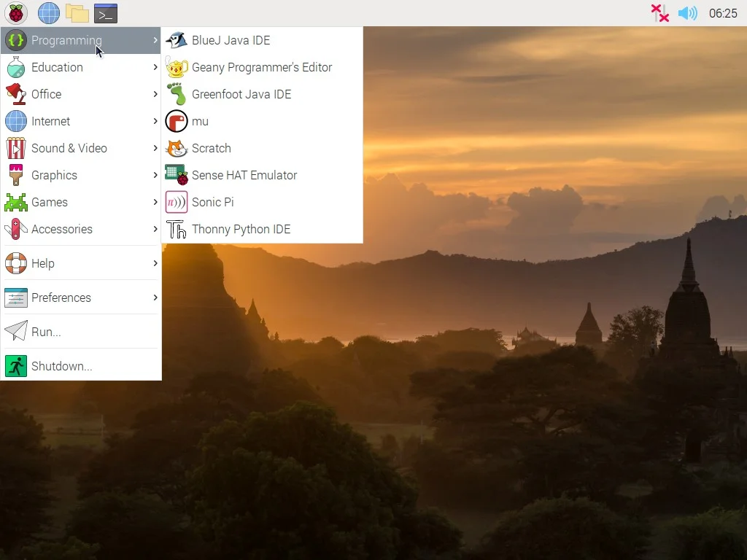Open the Sound & Video category

pos(81,148)
